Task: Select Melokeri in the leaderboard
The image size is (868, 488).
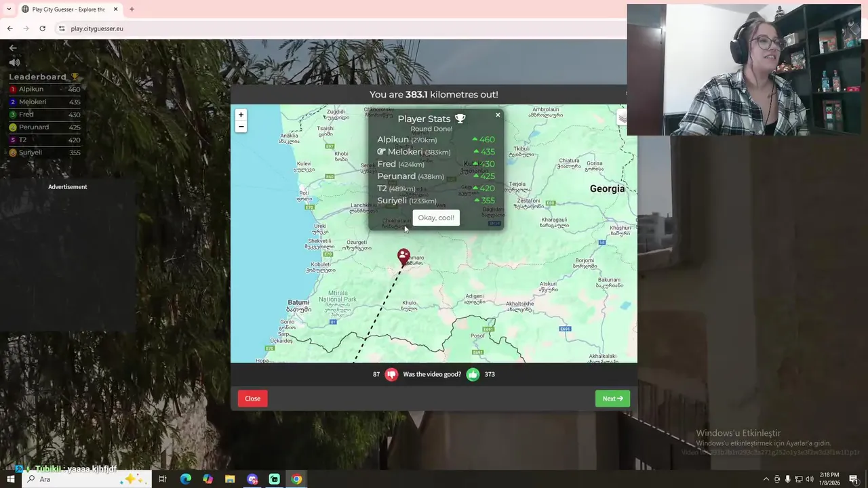Action: pos(44,102)
